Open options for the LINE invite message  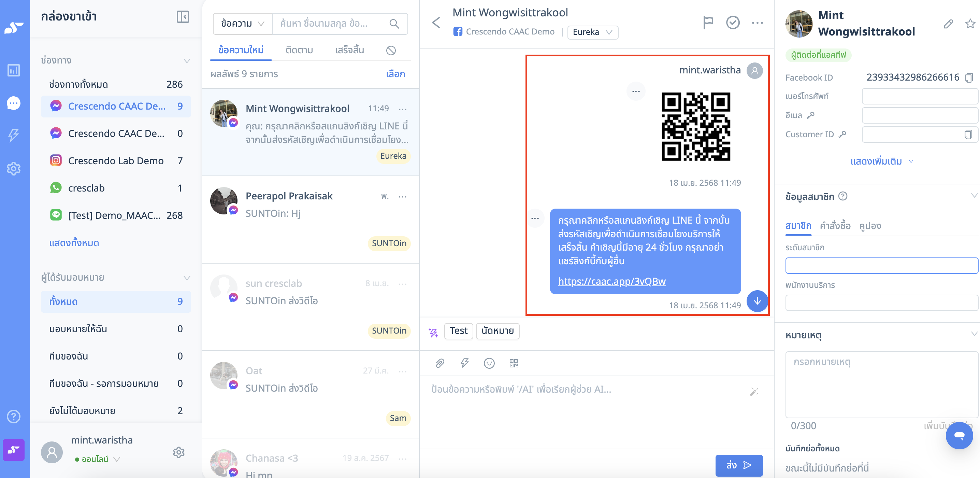[x=535, y=219]
